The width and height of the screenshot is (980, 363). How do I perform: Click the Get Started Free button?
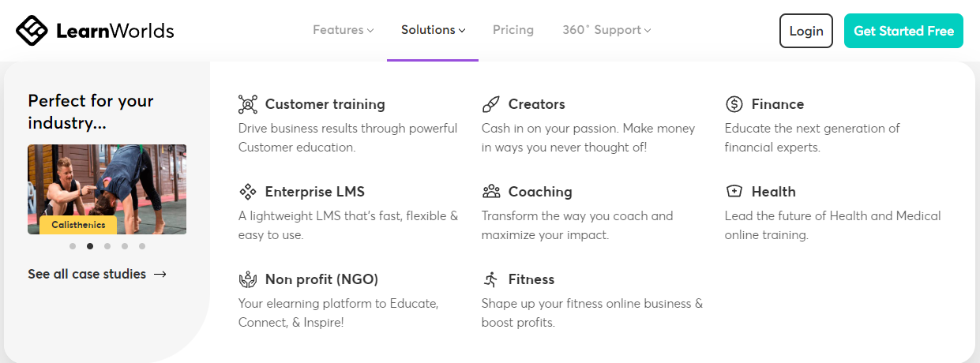(x=904, y=31)
